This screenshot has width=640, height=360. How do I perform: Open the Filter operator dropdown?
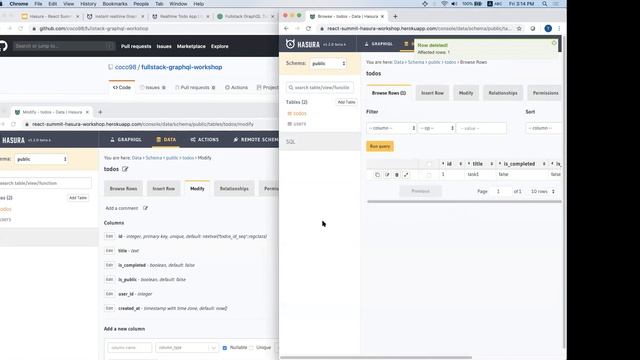click(x=436, y=128)
